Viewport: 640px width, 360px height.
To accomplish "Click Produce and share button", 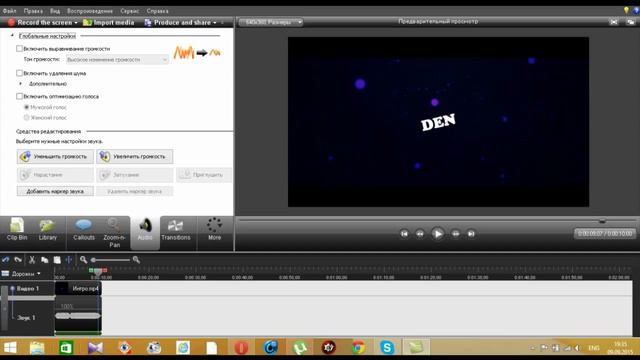I will point(178,22).
